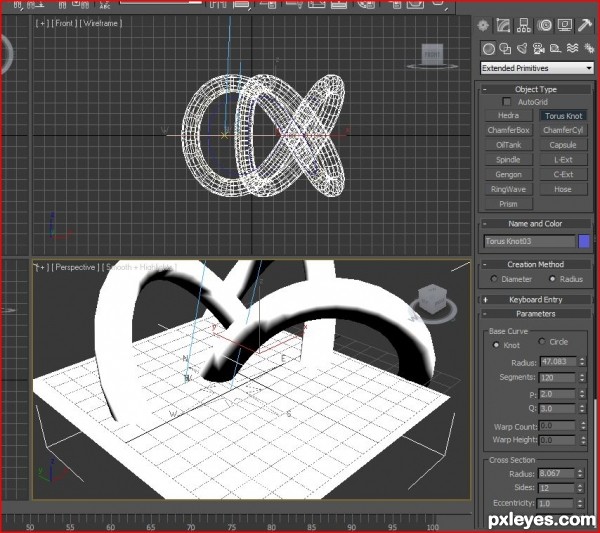Click the Prism button
This screenshot has width=600, height=533.
click(x=508, y=204)
